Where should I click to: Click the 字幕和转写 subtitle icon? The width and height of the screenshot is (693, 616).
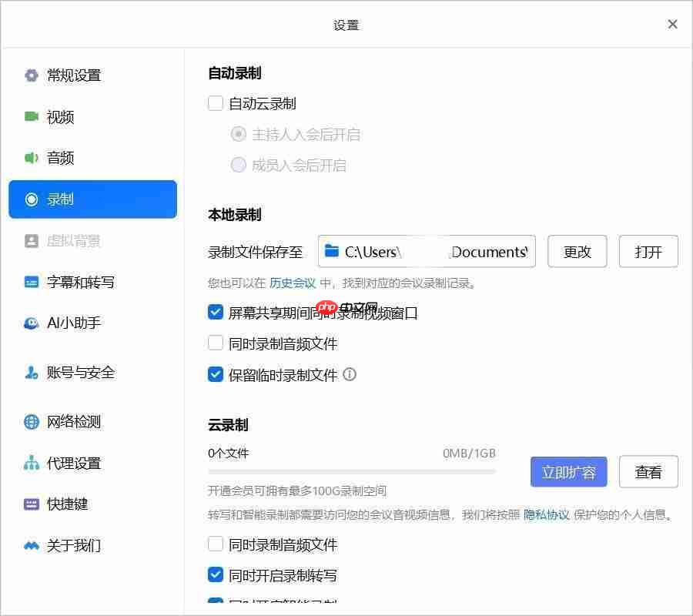31,281
